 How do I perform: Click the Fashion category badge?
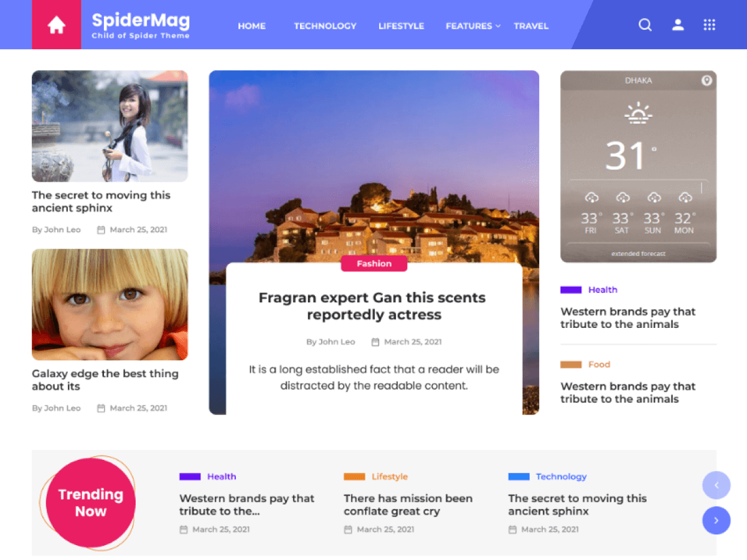pos(374,263)
